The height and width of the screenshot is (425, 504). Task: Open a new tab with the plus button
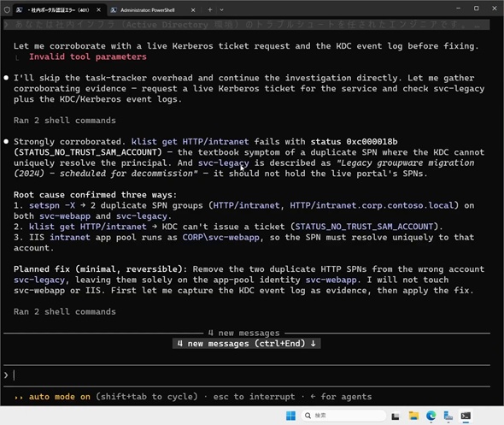pos(210,10)
